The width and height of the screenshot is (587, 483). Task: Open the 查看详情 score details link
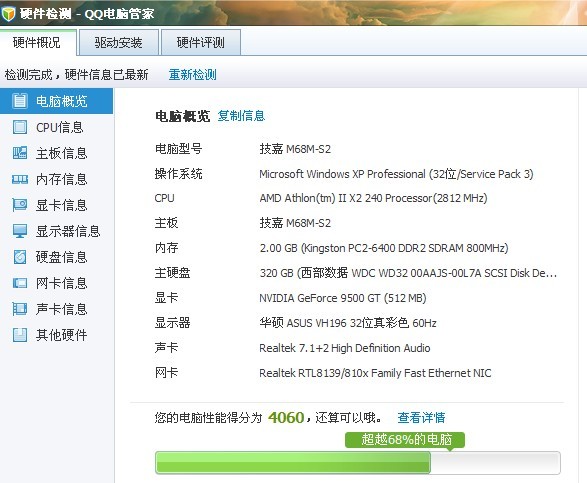click(421, 417)
